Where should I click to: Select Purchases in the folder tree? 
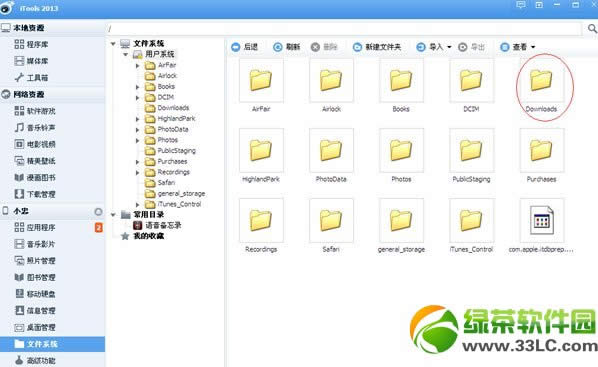tap(166, 161)
